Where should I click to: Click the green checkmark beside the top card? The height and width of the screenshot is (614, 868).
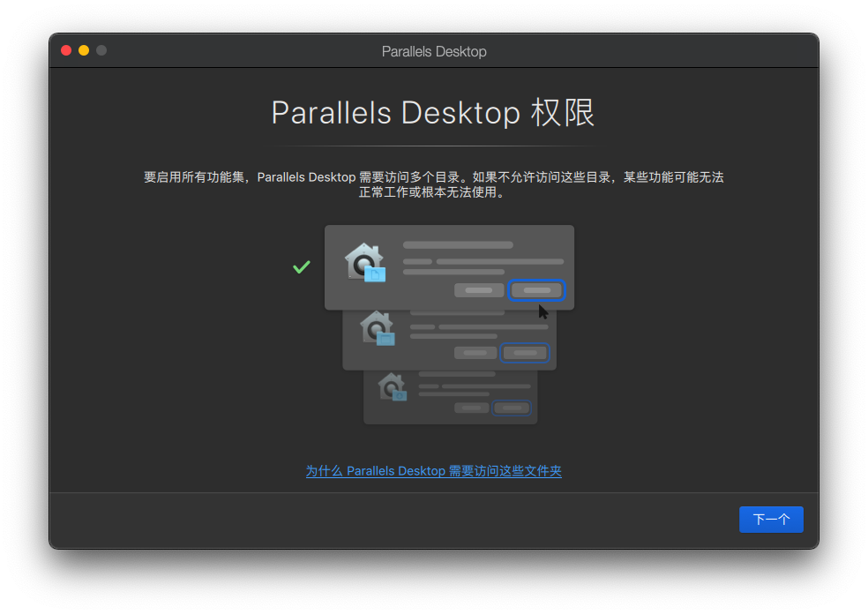click(x=302, y=266)
